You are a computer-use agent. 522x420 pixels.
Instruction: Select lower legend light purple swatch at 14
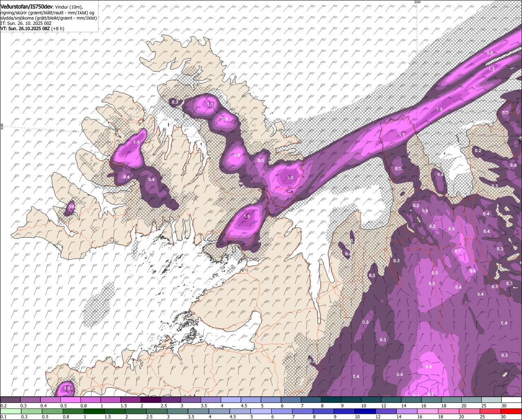click(x=407, y=411)
